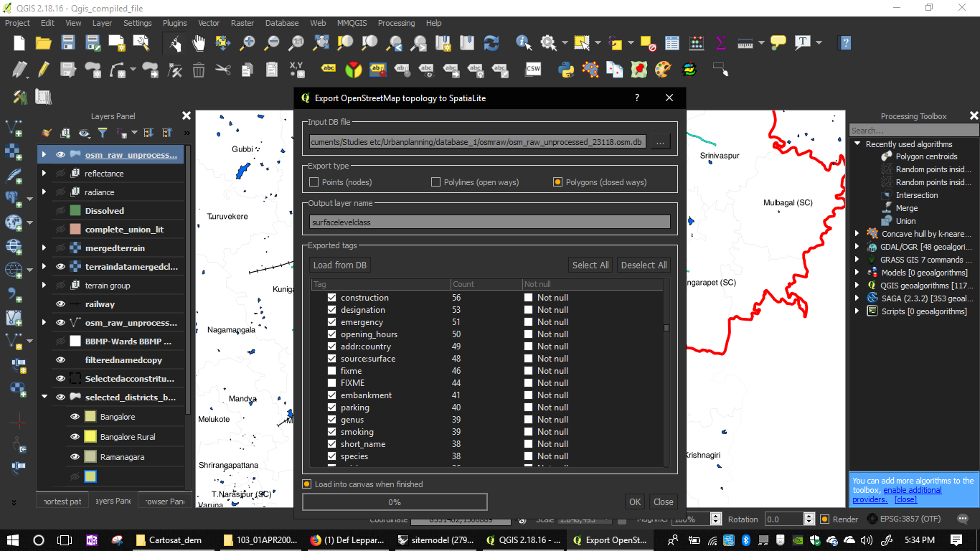Image resolution: width=980 pixels, height=551 pixels.
Task: Click the Statistical Summary sigma icon
Action: 721,43
